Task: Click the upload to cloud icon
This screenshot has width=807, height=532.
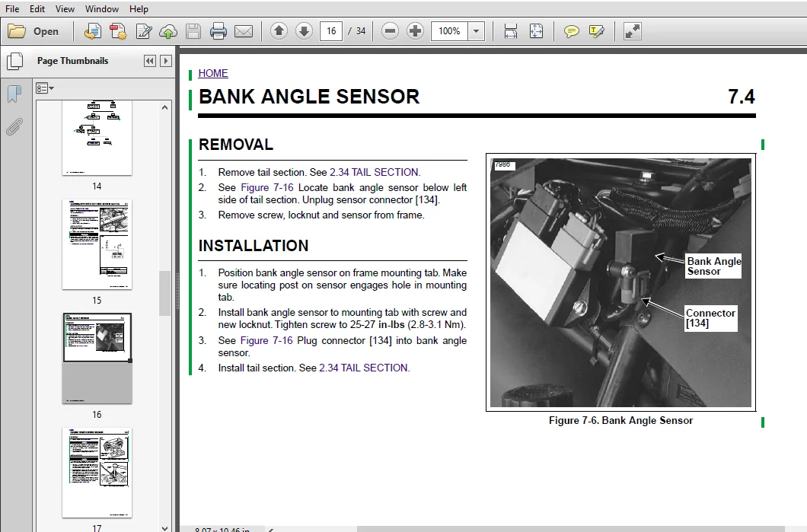Action: (x=168, y=31)
